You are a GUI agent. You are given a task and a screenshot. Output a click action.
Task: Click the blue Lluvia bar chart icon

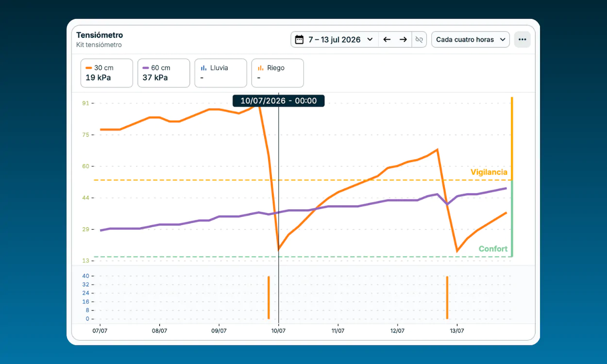[x=203, y=68]
